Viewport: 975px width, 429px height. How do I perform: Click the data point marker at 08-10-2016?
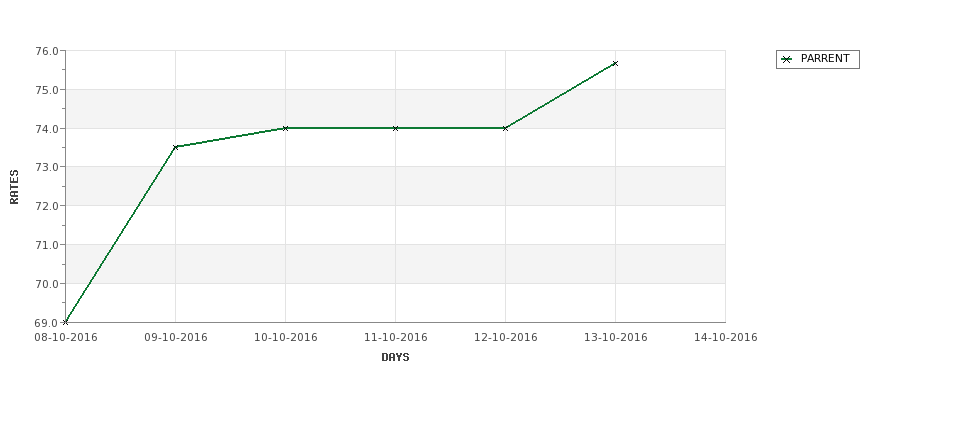click(65, 322)
